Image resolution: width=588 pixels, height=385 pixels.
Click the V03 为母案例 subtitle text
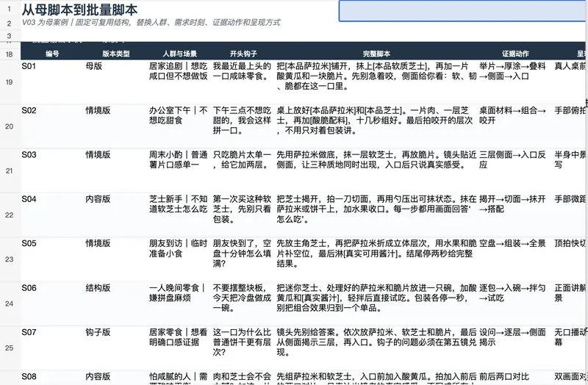151,23
